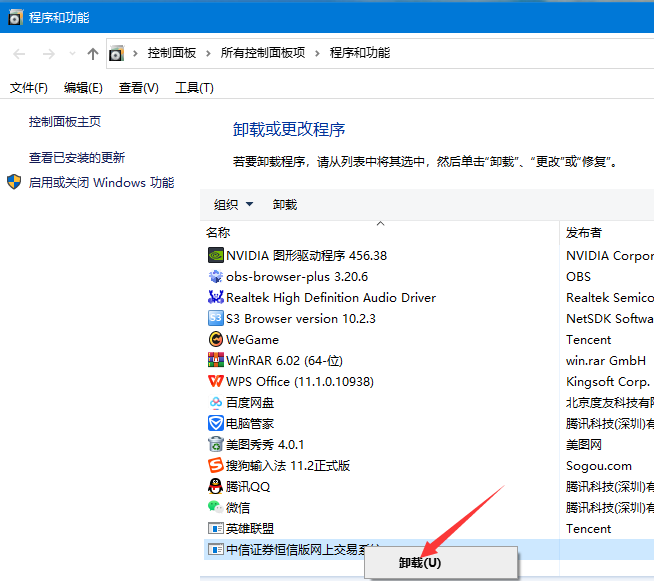Click publisher win.rar GmbH cell

click(606, 360)
